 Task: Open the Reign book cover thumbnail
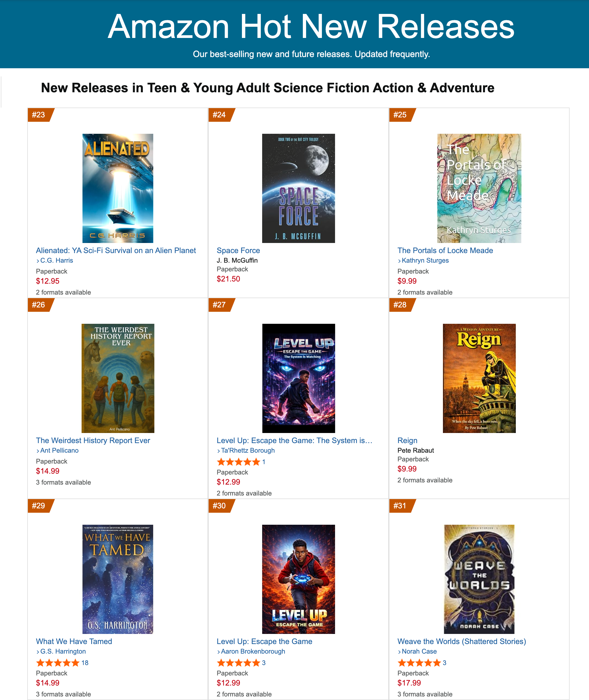479,378
